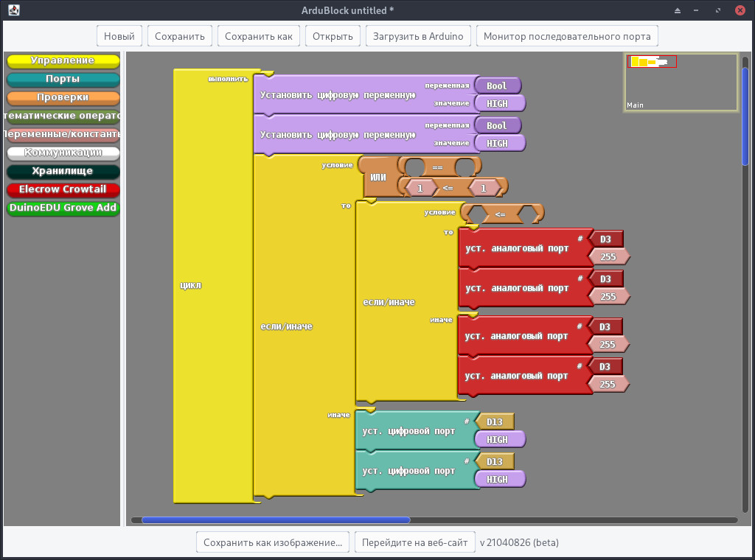Click the horizontal scrollbar thumb

pyautogui.click(x=275, y=520)
